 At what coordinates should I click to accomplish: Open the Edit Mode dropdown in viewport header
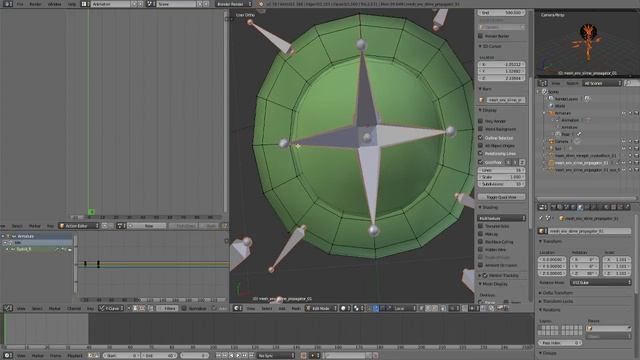click(x=321, y=308)
